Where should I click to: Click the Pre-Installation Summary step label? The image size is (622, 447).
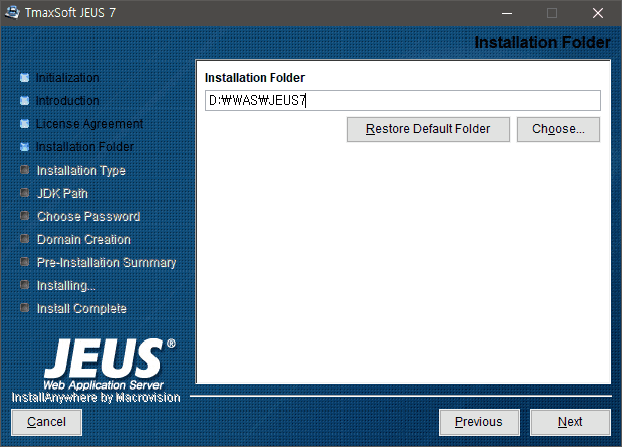coord(106,263)
